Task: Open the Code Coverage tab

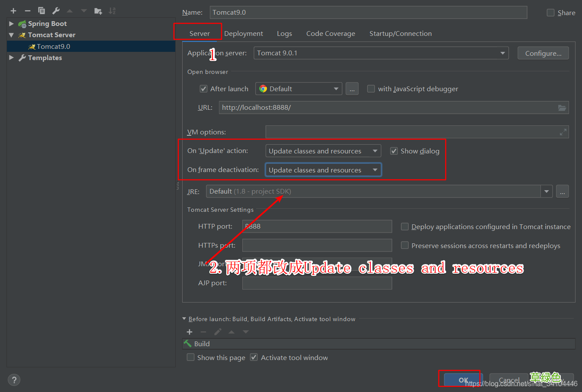Action: pos(331,33)
